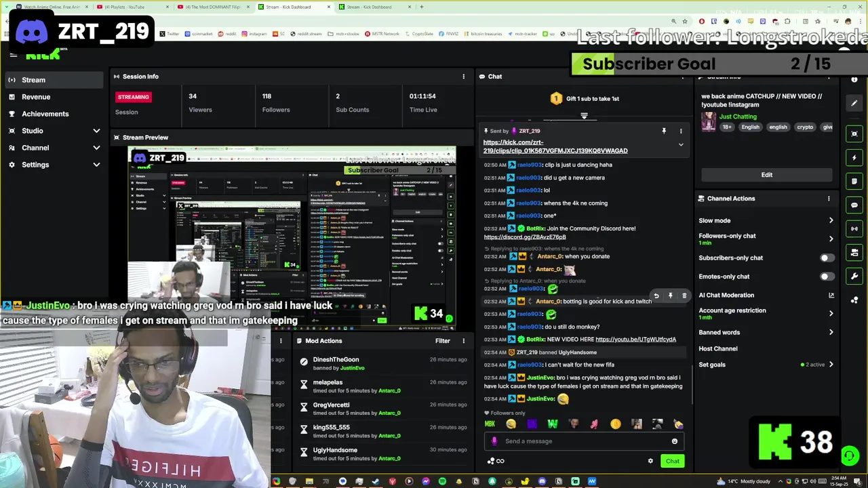Click the Mod Actions Filter button
This screenshot has width=868, height=488.
tap(443, 341)
